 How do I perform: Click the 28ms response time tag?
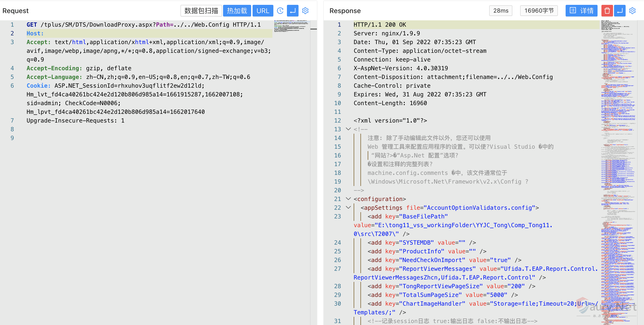(x=501, y=11)
